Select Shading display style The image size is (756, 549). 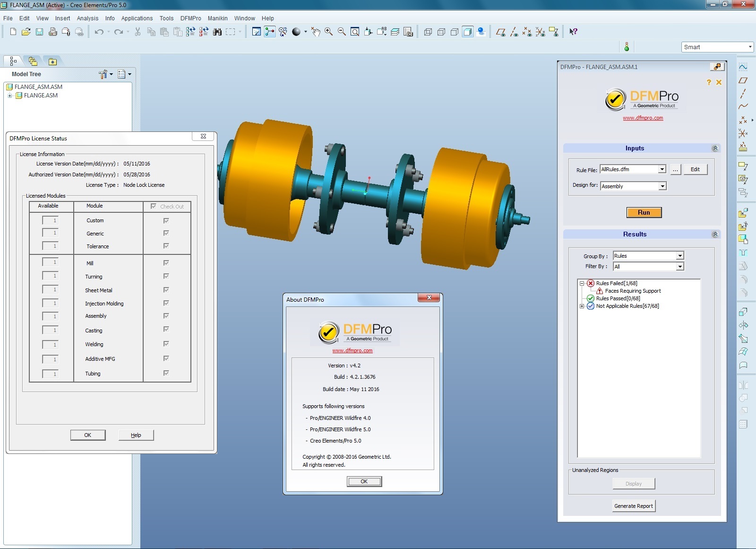click(x=468, y=32)
